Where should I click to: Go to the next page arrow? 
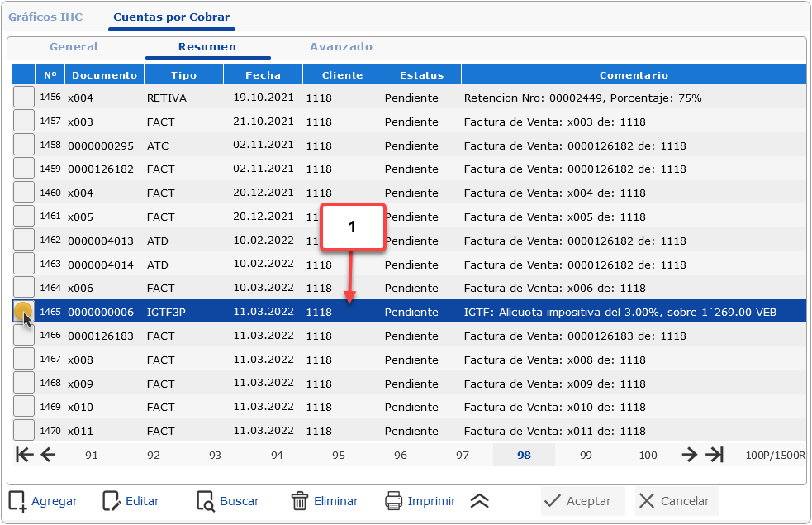click(689, 455)
